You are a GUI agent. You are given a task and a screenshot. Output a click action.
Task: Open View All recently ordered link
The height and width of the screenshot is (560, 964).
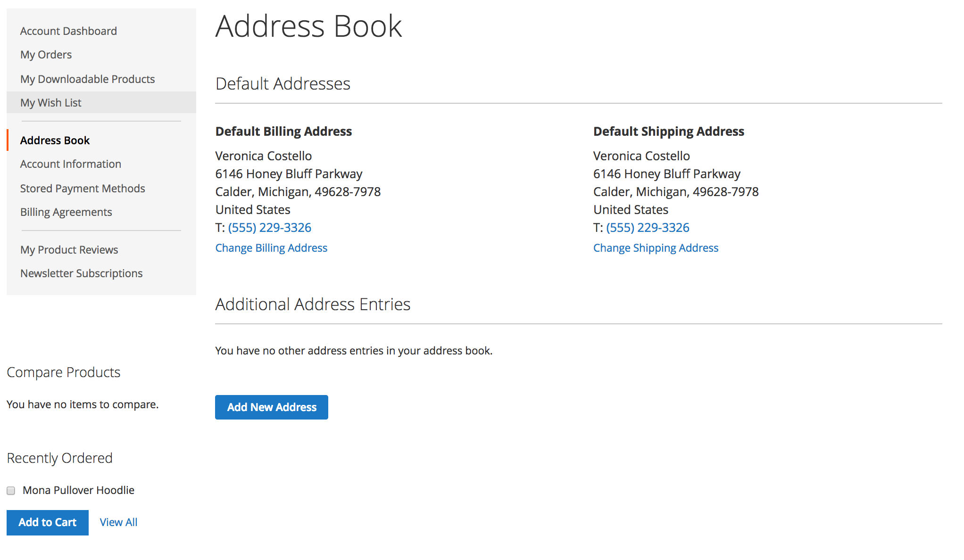(118, 522)
